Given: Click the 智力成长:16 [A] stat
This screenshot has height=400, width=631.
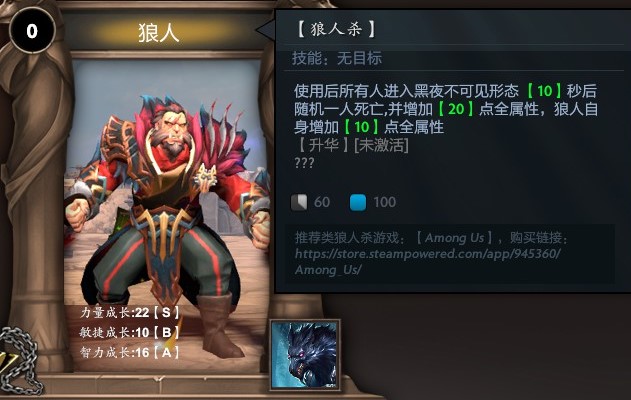Looking at the screenshot, I should click(130, 353).
